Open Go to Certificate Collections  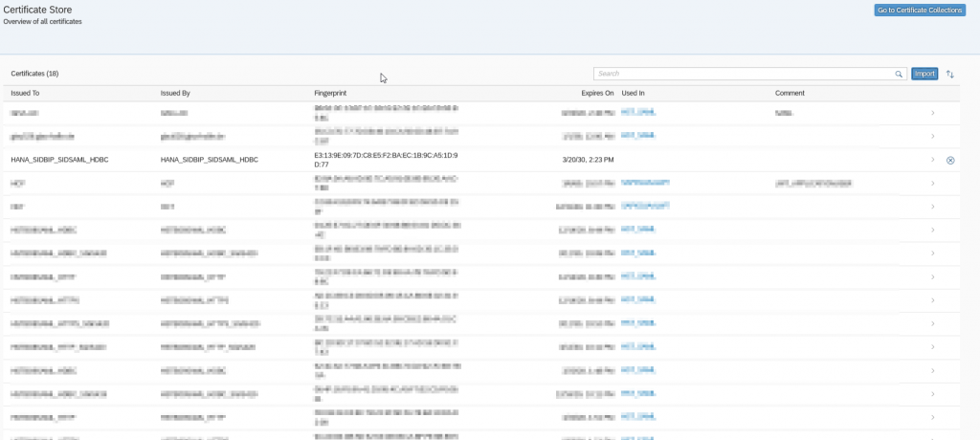point(920,11)
